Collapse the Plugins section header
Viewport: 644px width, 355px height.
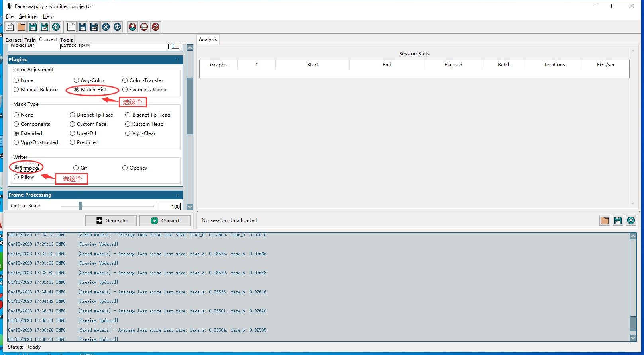(x=177, y=60)
